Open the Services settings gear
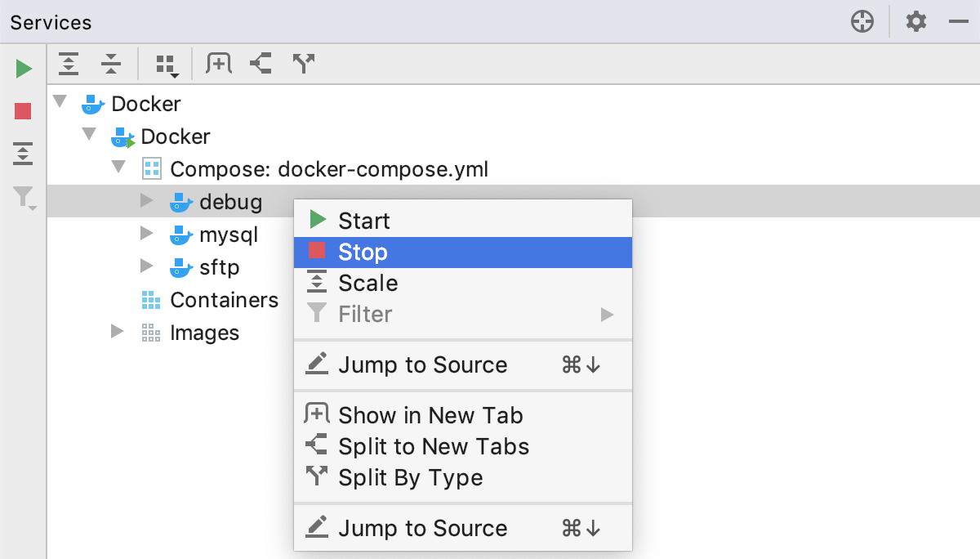Viewport: 980px width, 559px height. pyautogui.click(x=915, y=22)
